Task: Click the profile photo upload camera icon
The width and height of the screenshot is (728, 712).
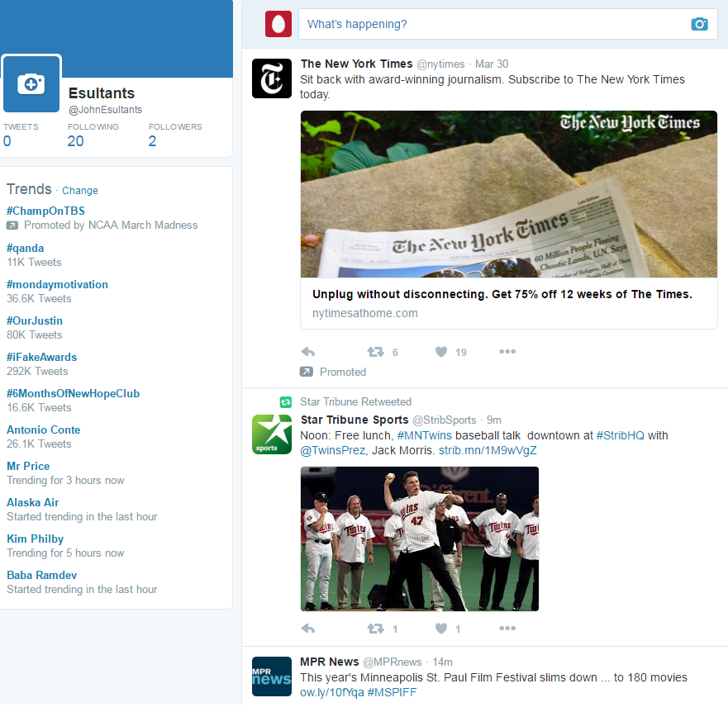Action: [x=31, y=84]
